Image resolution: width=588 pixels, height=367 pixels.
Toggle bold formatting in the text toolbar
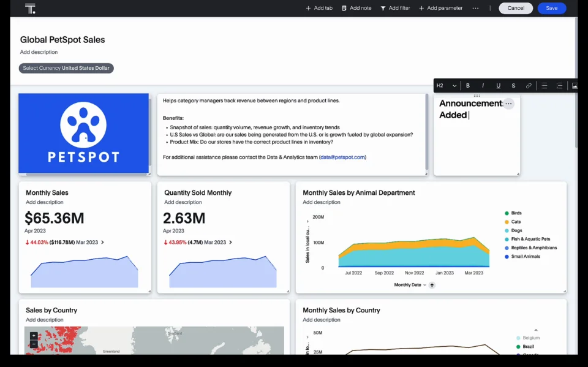(x=468, y=86)
